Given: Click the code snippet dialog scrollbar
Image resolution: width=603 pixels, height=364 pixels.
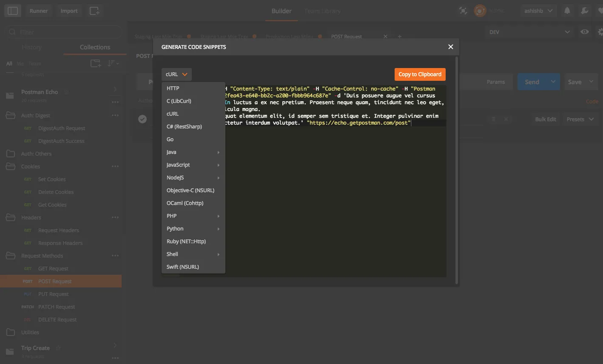Looking at the screenshot, I should [457, 170].
